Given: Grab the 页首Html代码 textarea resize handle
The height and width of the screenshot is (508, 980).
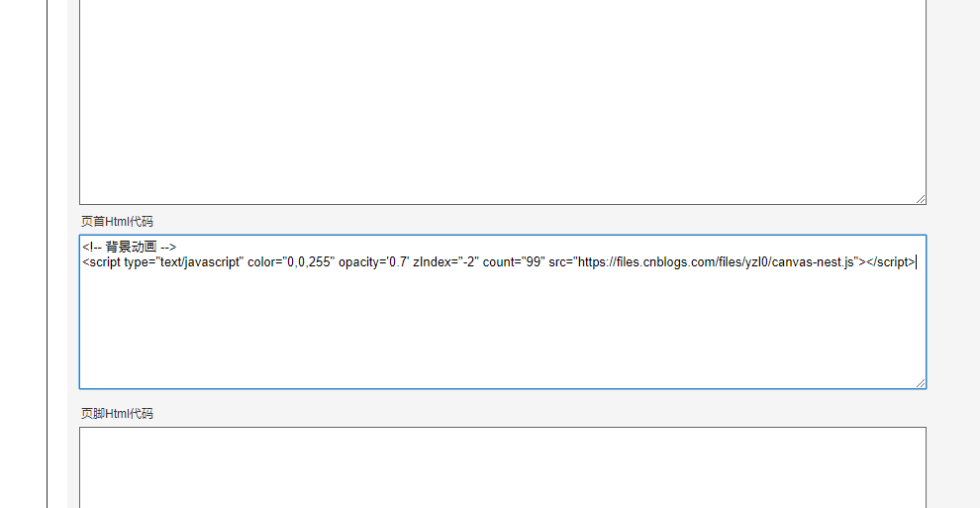Looking at the screenshot, I should click(x=921, y=383).
